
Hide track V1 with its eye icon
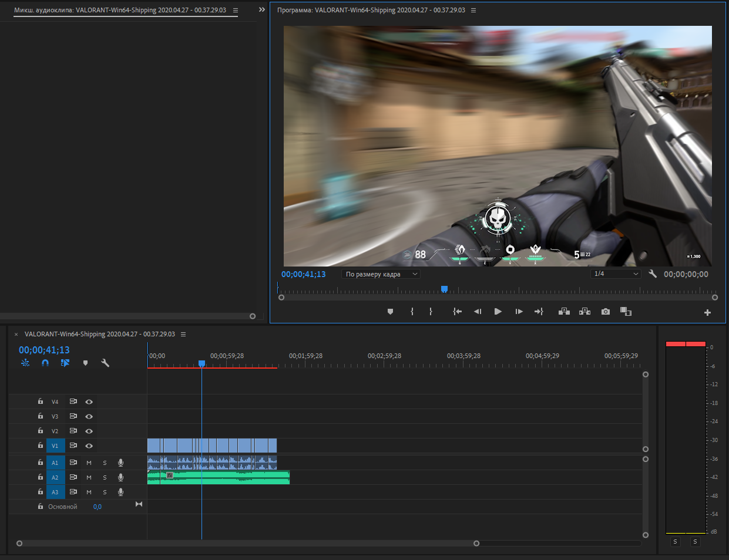point(89,446)
